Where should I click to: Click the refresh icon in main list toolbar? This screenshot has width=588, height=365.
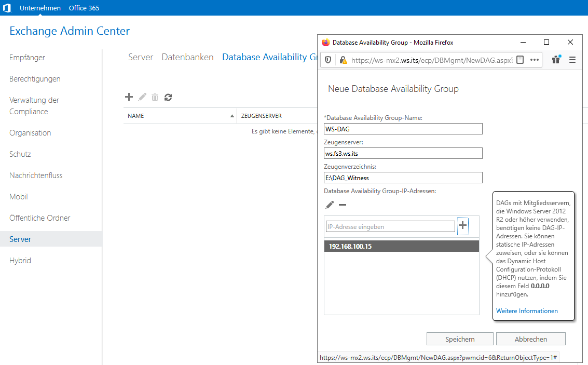[168, 97]
